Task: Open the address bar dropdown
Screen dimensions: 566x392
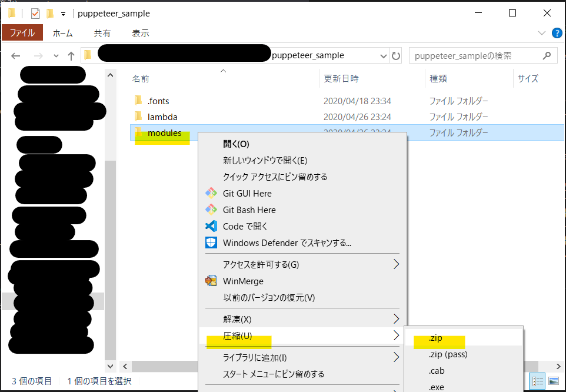Action: [382, 55]
